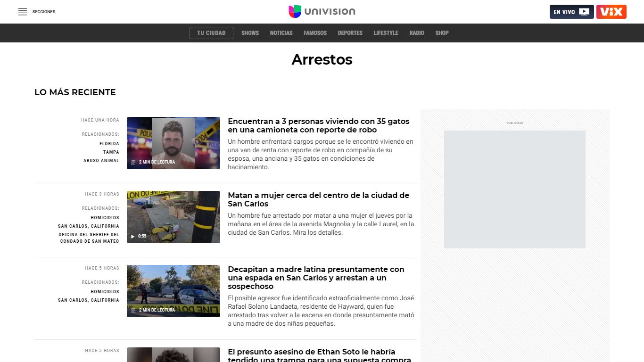644x362 pixels.
Task: Click reading-time icon on 35 gatos article
Action: (x=133, y=162)
